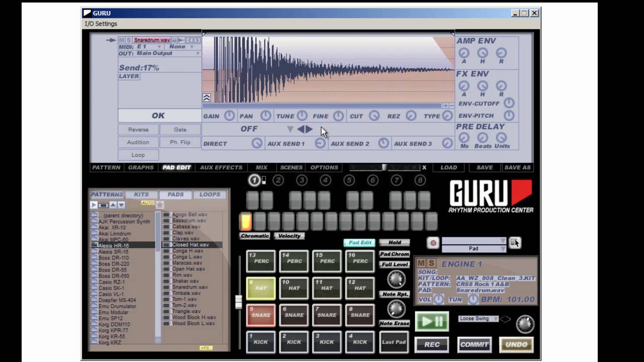Click the LOAD button
The width and height of the screenshot is (644, 362).
(449, 167)
